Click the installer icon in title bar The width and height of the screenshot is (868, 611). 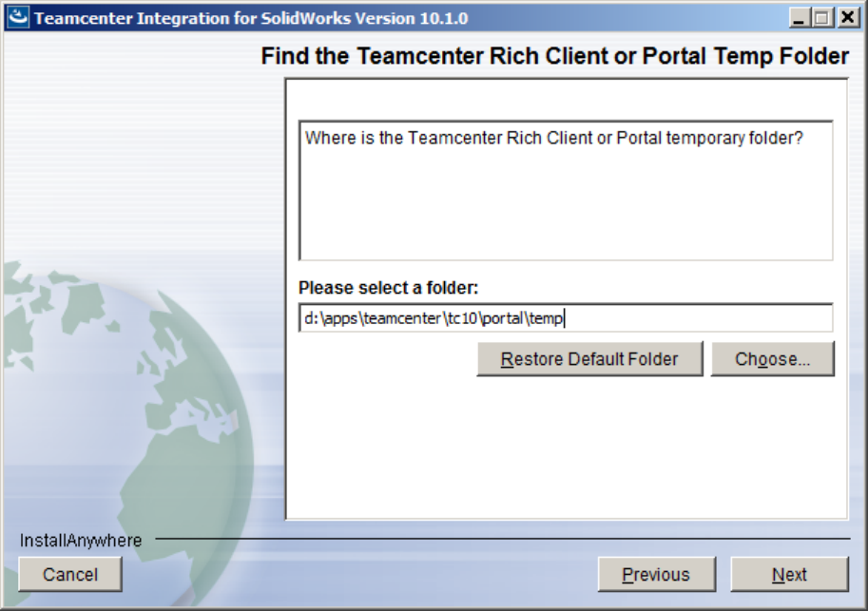point(18,17)
